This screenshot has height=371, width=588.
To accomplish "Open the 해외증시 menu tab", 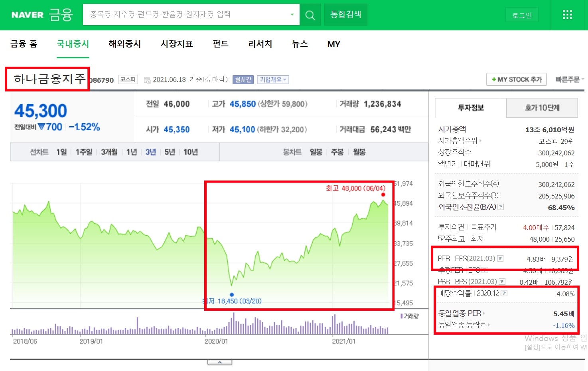I will [124, 44].
